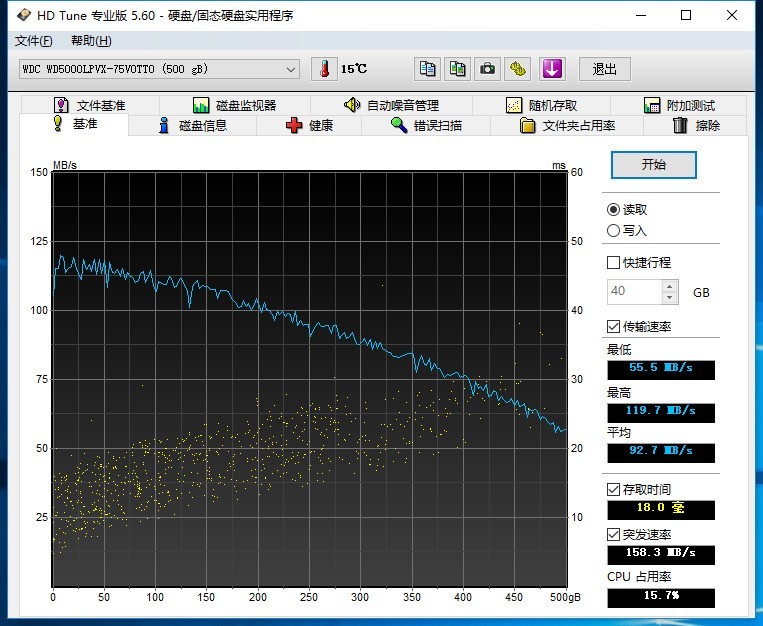Click the camera save screenshot icon
Viewport: 763px width, 626px height.
pos(487,69)
